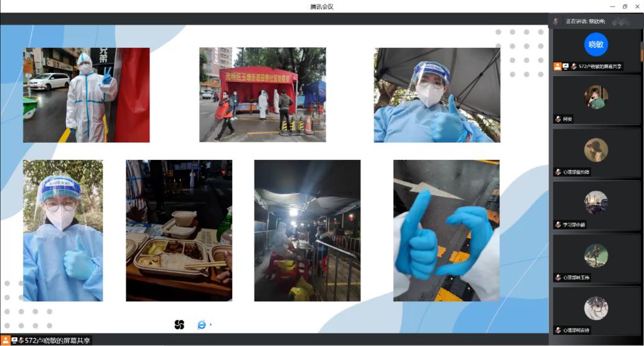Restore the window using title bar button
The width and height of the screenshot is (644, 346).
[625, 6]
